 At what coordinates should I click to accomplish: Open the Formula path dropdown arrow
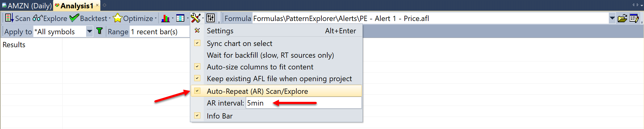[x=612, y=19]
